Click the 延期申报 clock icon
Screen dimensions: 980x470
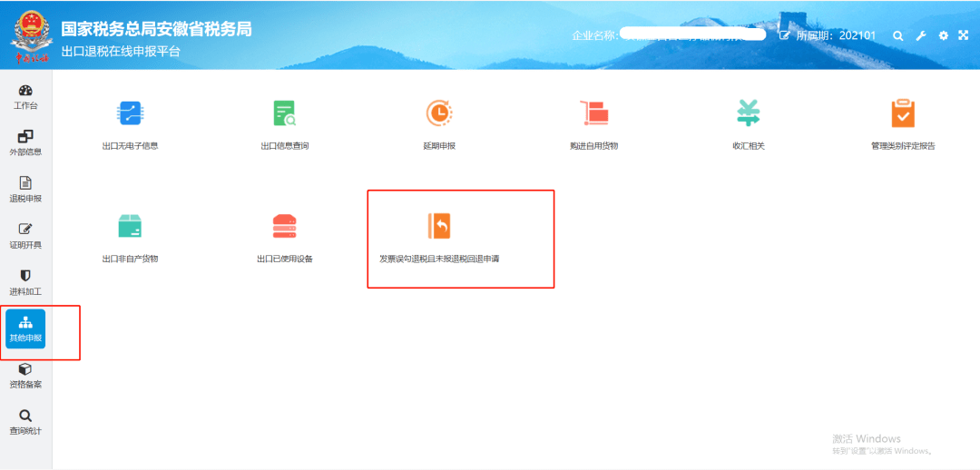439,113
